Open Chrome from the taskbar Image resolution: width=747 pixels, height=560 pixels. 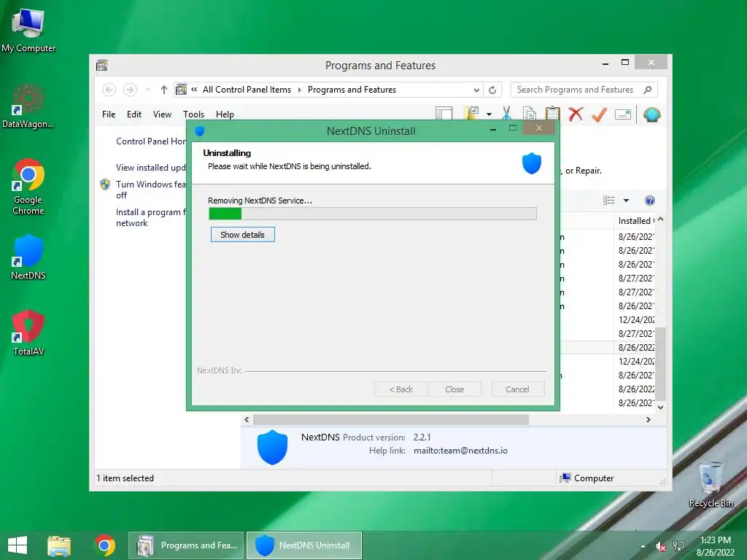[x=105, y=545]
